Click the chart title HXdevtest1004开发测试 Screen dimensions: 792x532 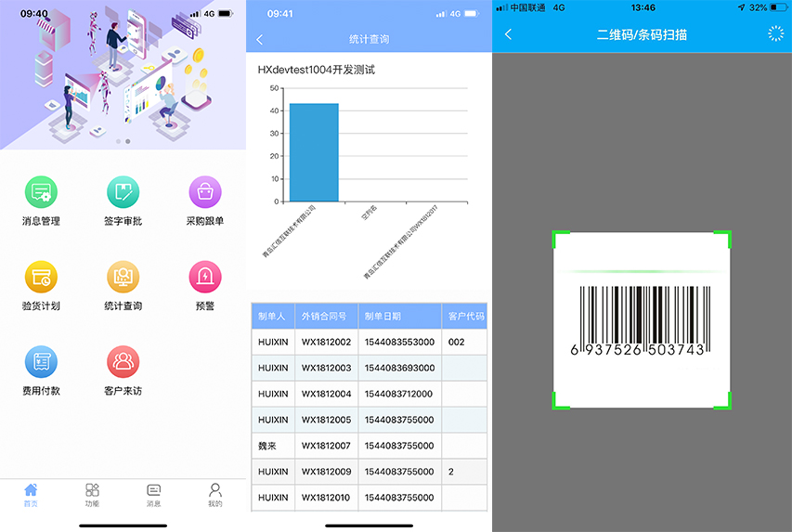point(317,70)
